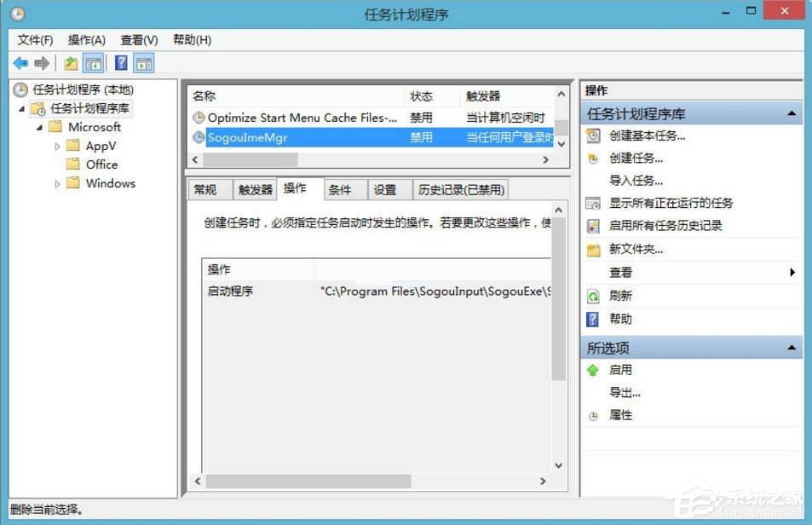Toggle the action pane visibility
This screenshot has width=812, height=525.
pos(143,62)
